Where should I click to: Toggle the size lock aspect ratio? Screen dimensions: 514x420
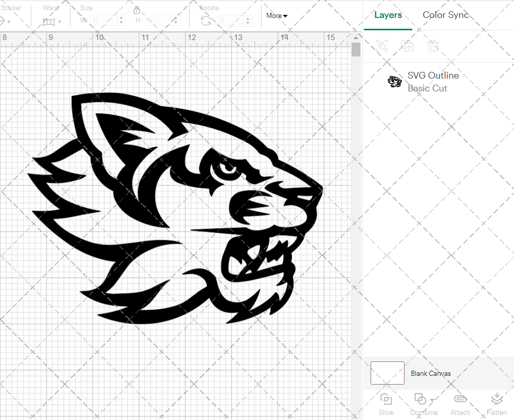point(137,10)
